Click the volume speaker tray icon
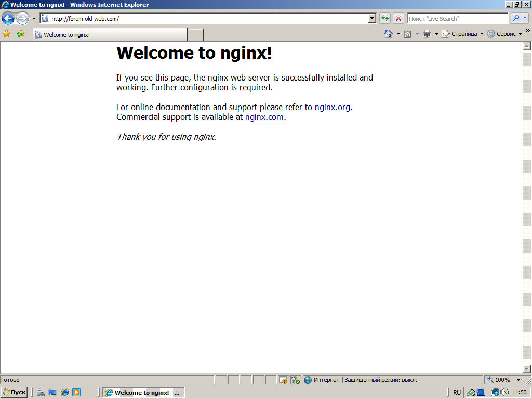This screenshot has height=399, width=532. 504,392
